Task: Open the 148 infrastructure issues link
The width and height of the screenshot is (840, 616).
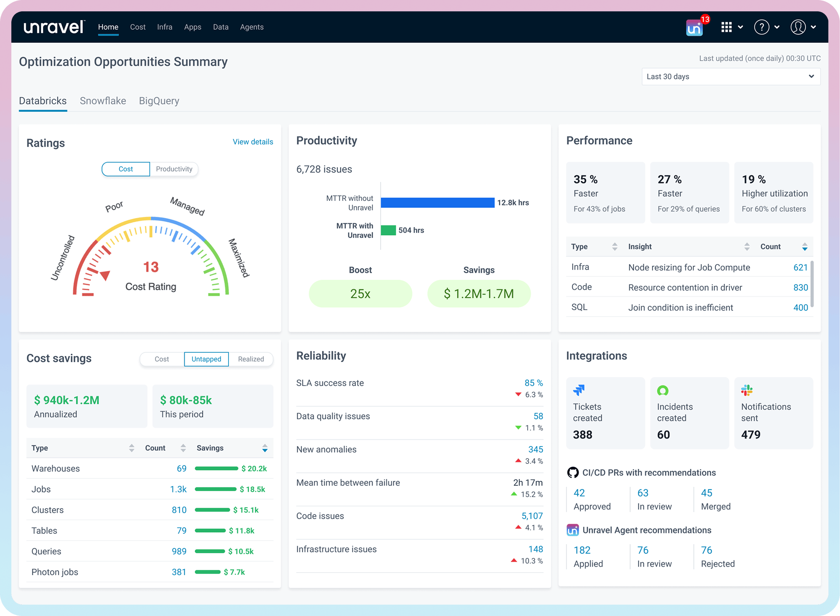Action: pyautogui.click(x=535, y=549)
